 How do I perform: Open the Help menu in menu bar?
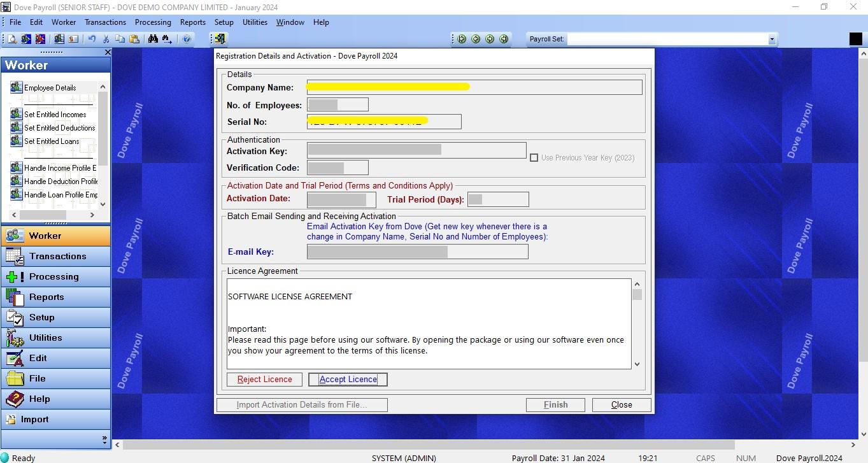point(322,22)
